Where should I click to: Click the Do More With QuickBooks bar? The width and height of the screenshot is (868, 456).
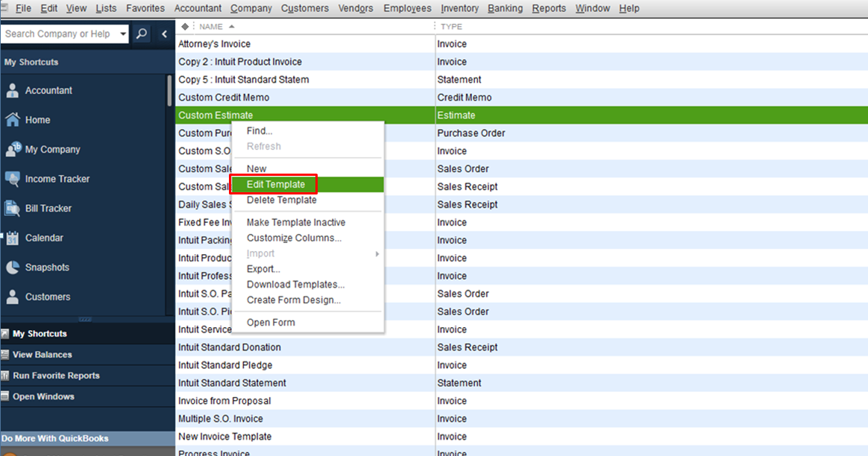tap(87, 438)
